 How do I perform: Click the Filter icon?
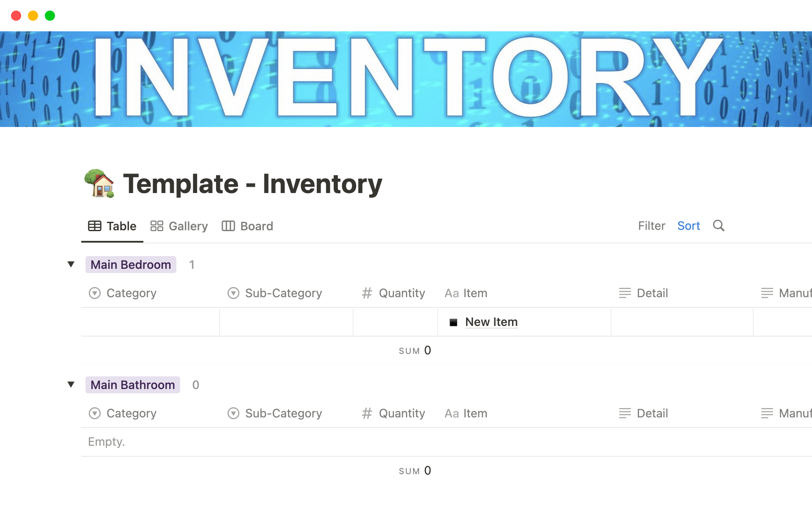coord(651,225)
